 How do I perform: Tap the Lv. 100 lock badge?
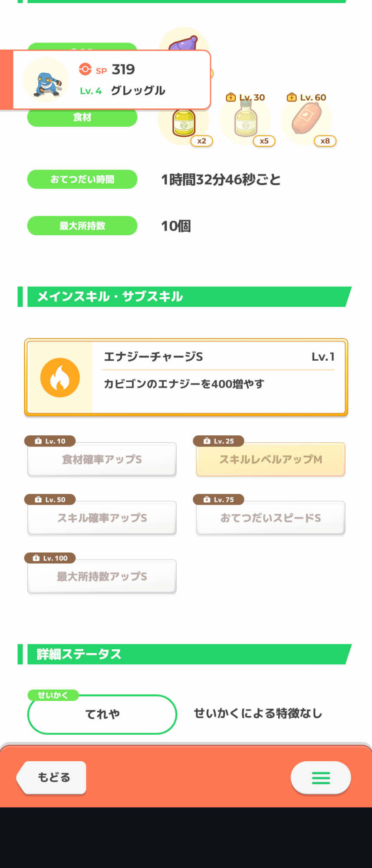[50, 558]
